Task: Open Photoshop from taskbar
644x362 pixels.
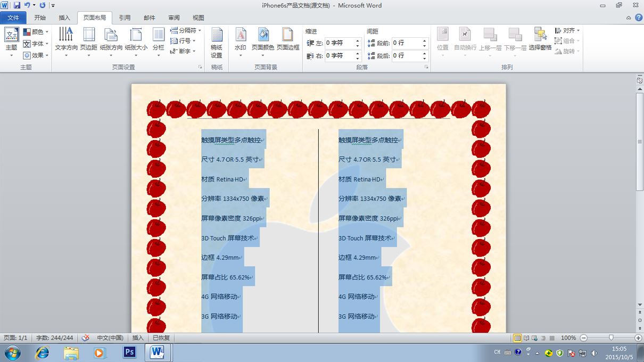Action: point(129,352)
